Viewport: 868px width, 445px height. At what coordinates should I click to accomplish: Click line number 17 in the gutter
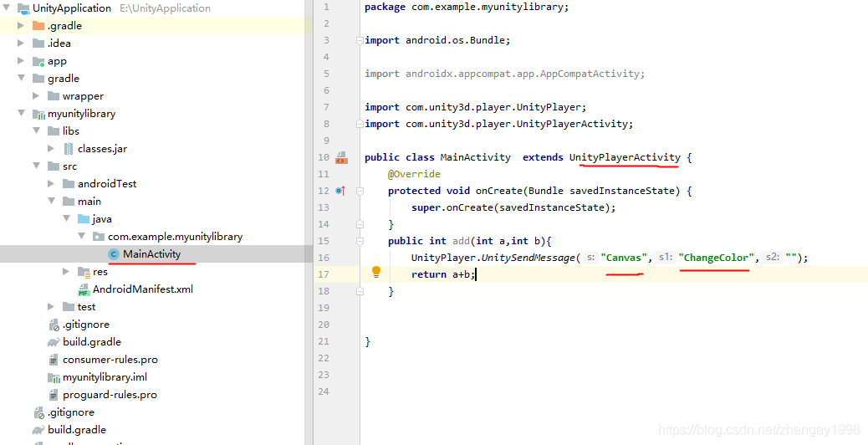point(324,274)
